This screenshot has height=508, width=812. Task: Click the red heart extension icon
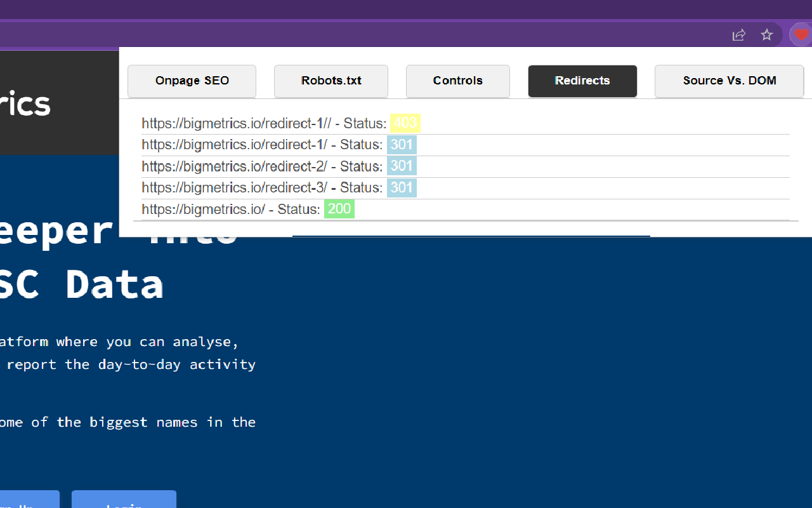pos(801,35)
